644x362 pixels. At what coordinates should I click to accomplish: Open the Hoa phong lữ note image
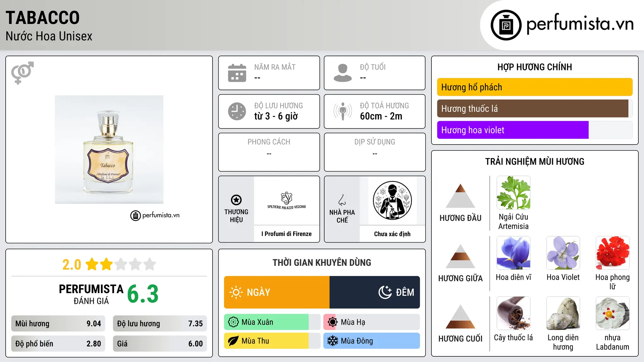[x=613, y=253]
